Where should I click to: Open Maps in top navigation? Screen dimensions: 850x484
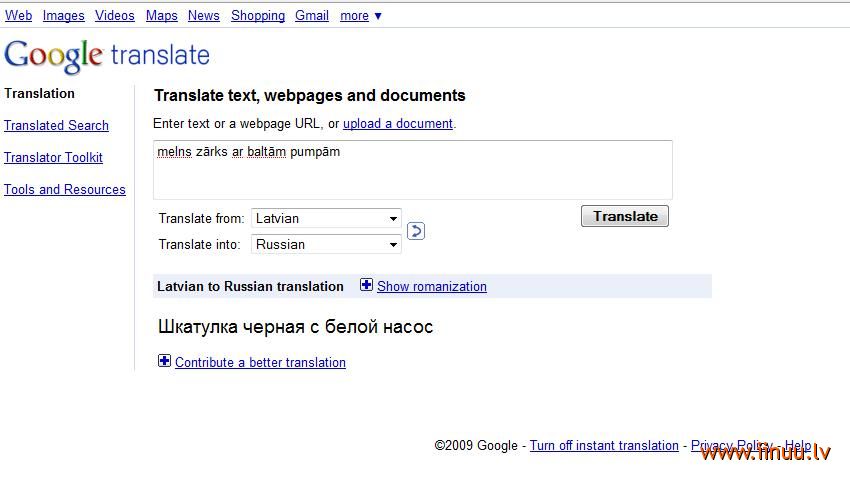162,16
